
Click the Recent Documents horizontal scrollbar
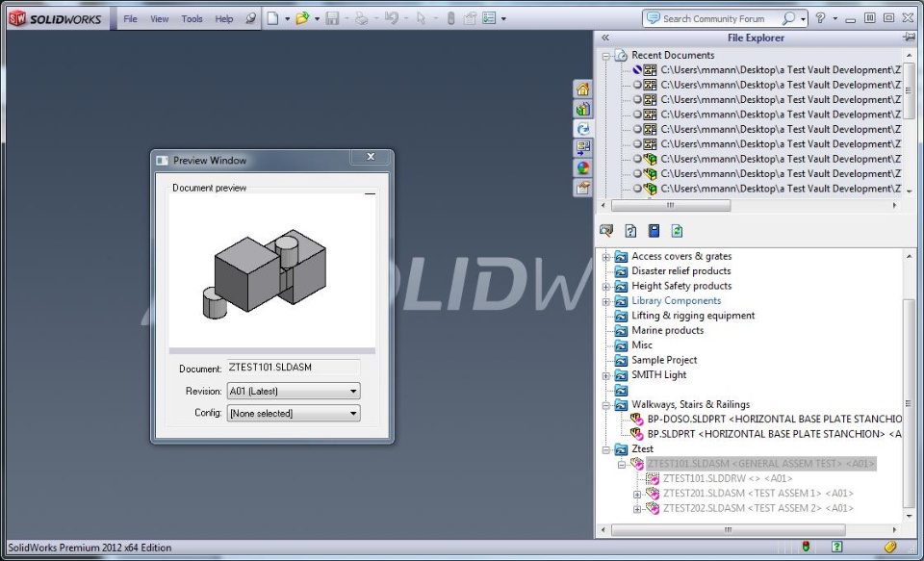[671, 206]
